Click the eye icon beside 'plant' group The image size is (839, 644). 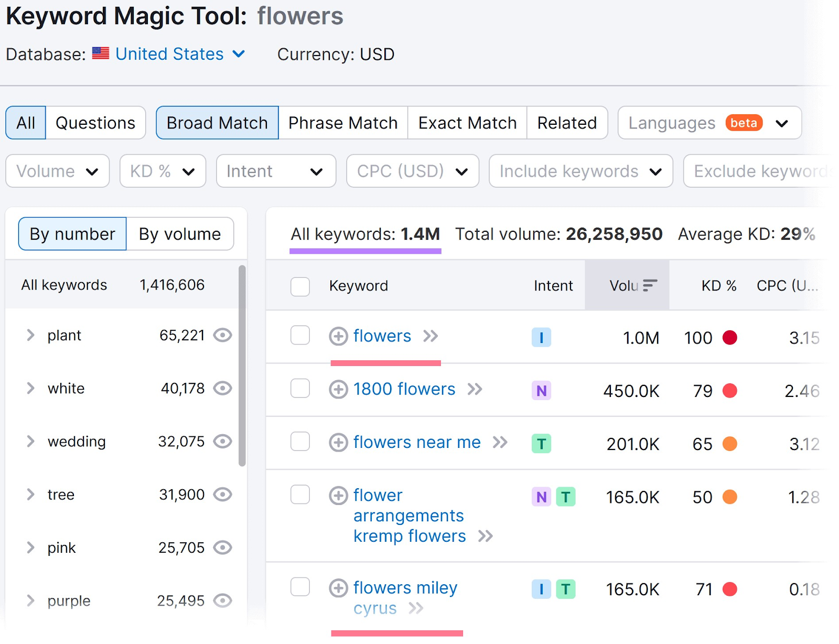tap(223, 336)
